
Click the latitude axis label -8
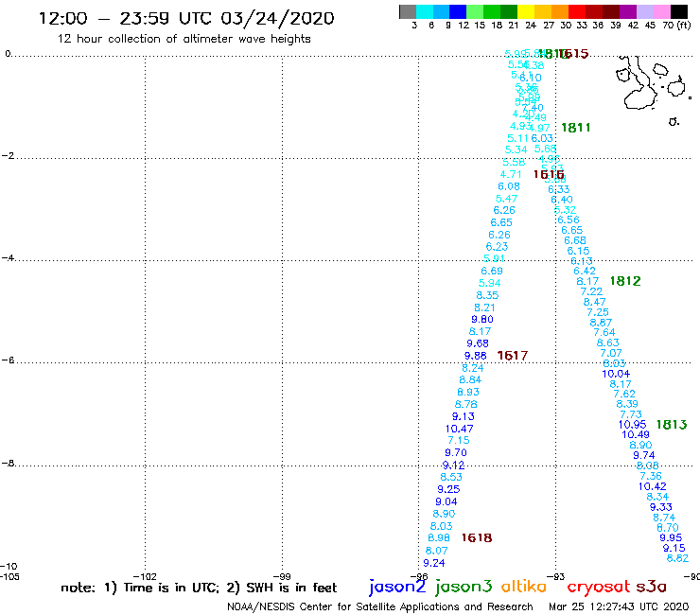click(8, 464)
